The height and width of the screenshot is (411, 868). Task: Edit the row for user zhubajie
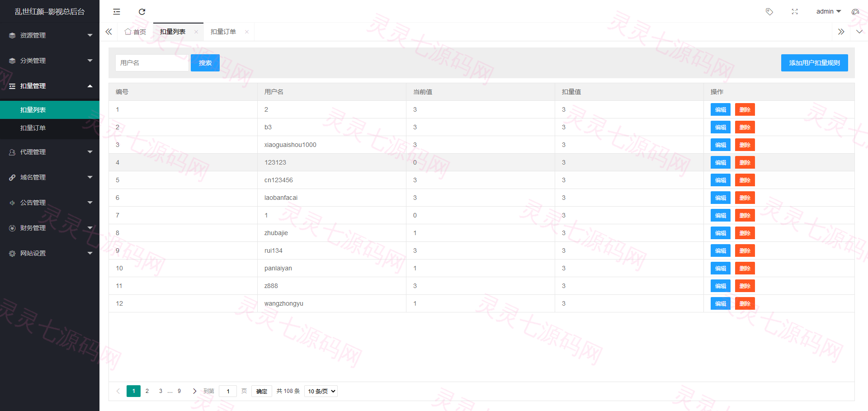721,233
